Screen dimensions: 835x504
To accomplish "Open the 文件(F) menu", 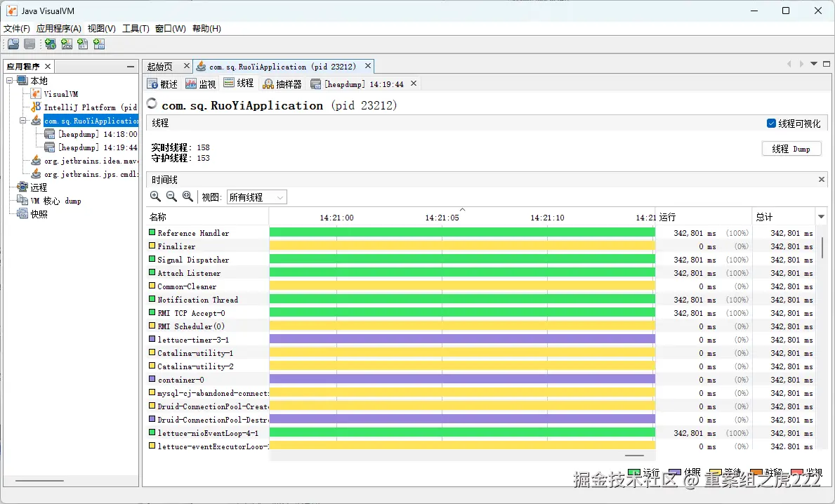I will (x=17, y=28).
